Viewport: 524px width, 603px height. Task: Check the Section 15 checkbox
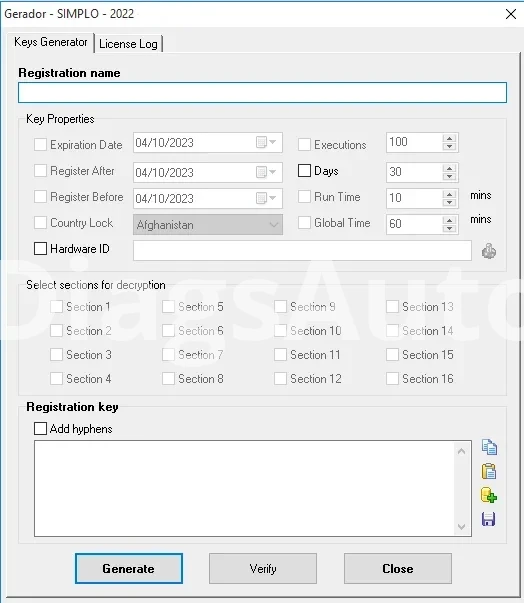pos(392,355)
